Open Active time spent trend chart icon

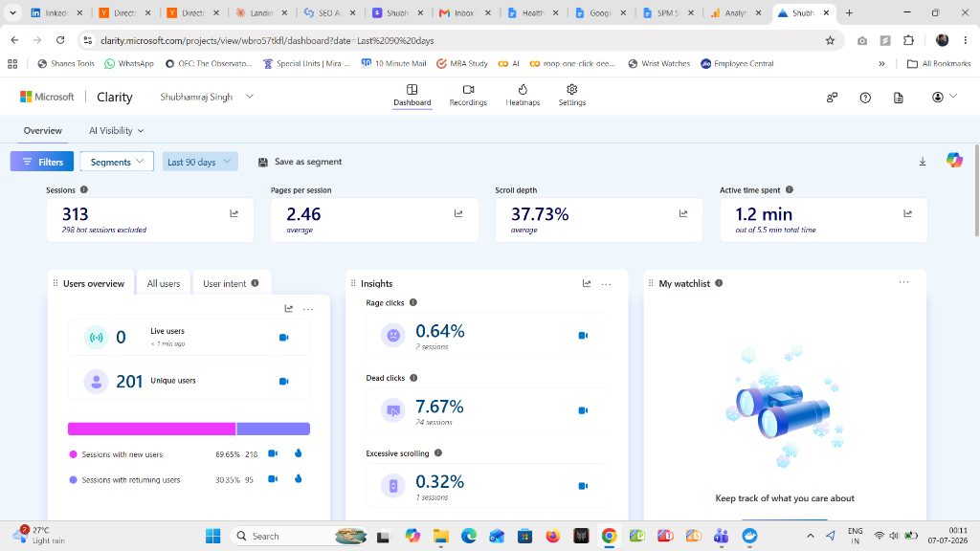point(907,213)
